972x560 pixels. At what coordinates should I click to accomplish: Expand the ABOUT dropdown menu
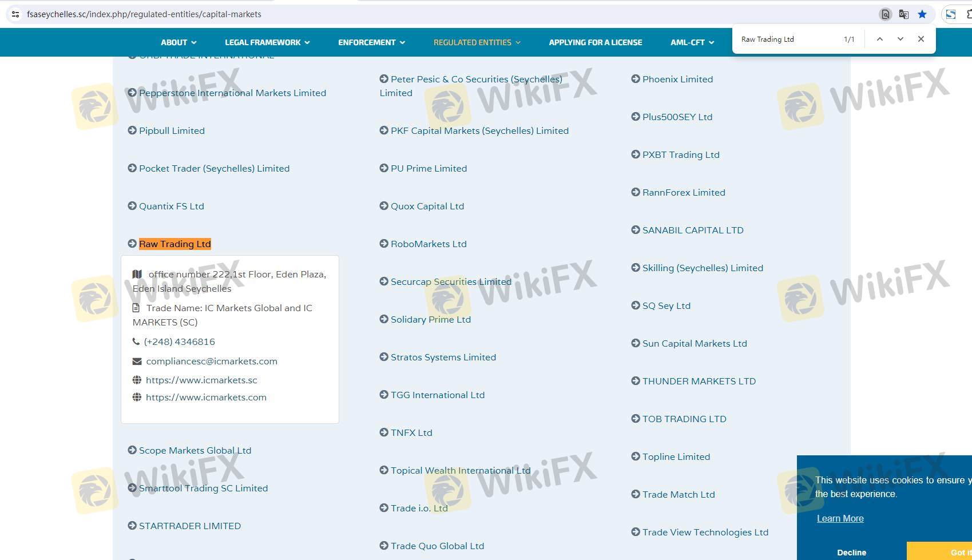[178, 42]
